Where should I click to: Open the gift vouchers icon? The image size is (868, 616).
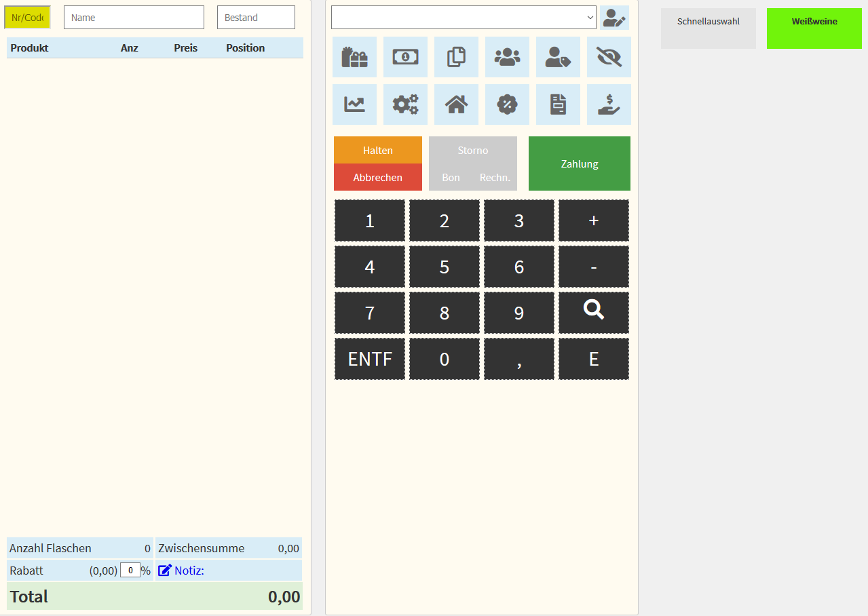[x=354, y=57]
